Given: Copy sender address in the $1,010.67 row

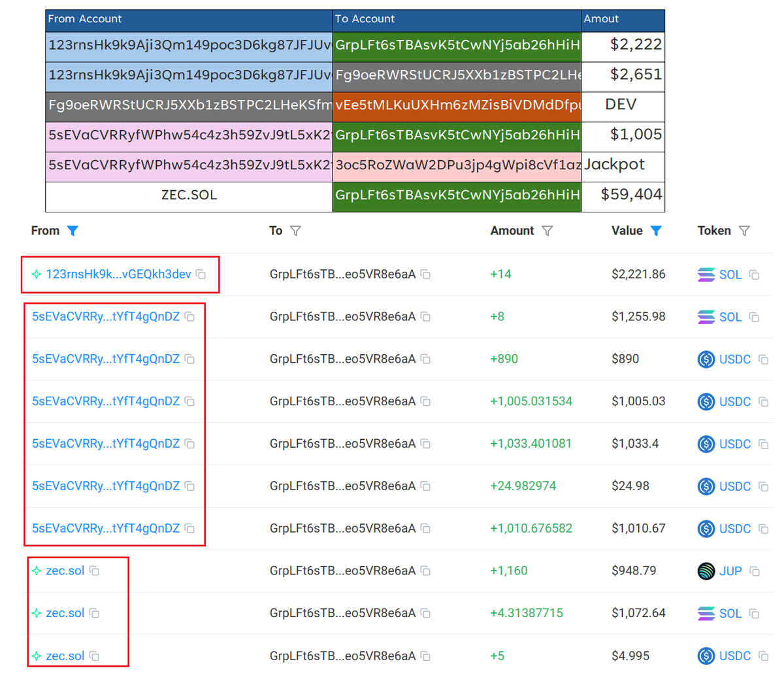Looking at the screenshot, I should click(189, 528).
